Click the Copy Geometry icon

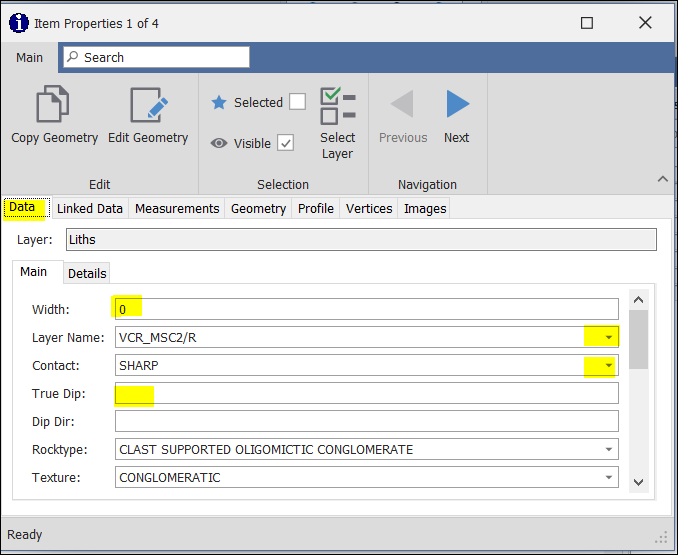tap(54, 107)
